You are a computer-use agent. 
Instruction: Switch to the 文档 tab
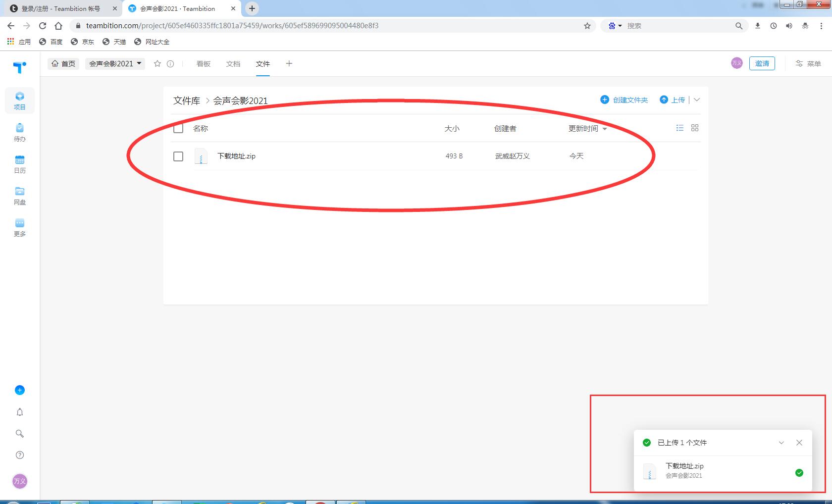coord(233,63)
